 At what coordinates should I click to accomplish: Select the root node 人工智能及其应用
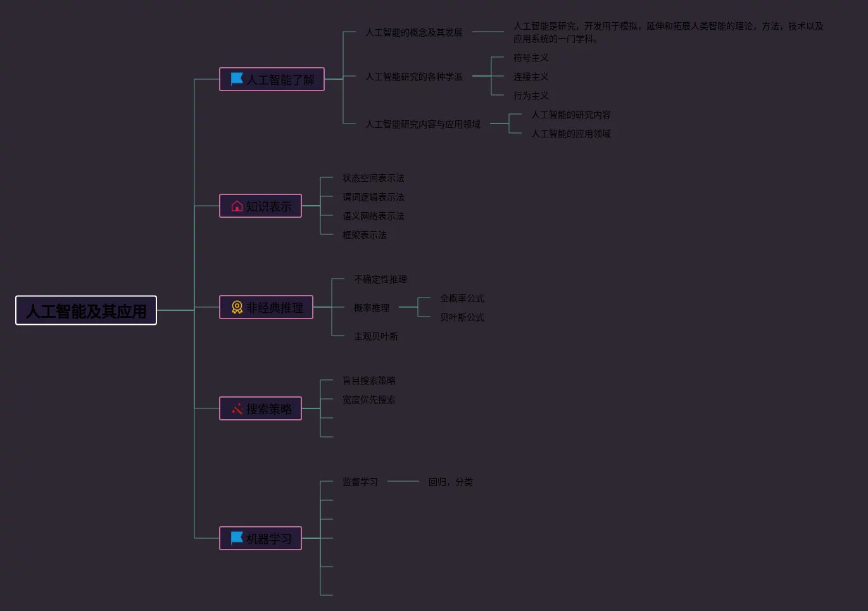point(86,311)
